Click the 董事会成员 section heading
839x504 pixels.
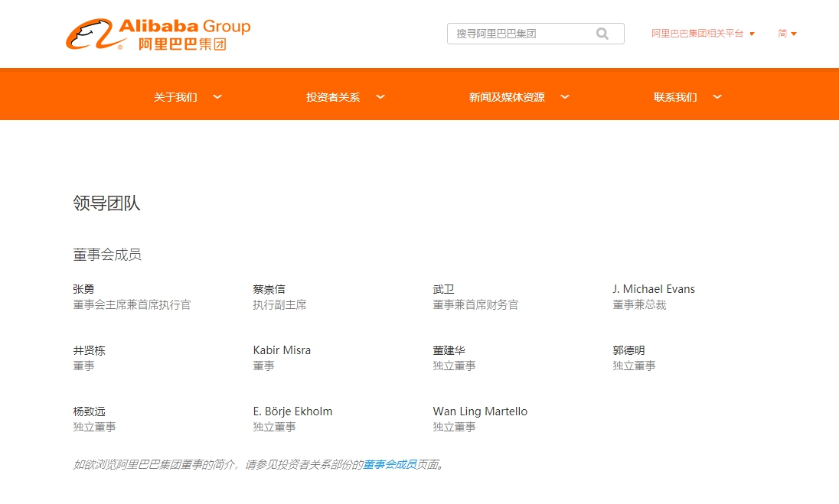pos(107,255)
